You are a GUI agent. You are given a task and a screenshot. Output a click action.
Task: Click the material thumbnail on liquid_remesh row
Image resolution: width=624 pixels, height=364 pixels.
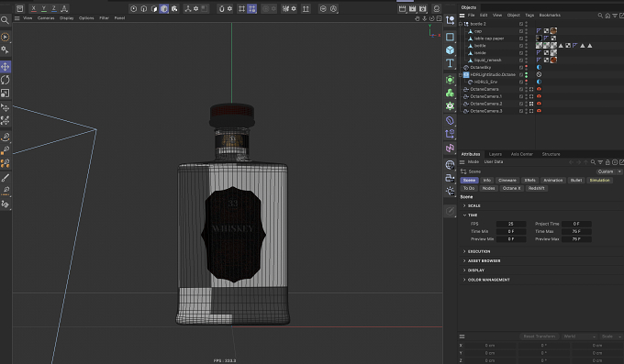(553, 61)
